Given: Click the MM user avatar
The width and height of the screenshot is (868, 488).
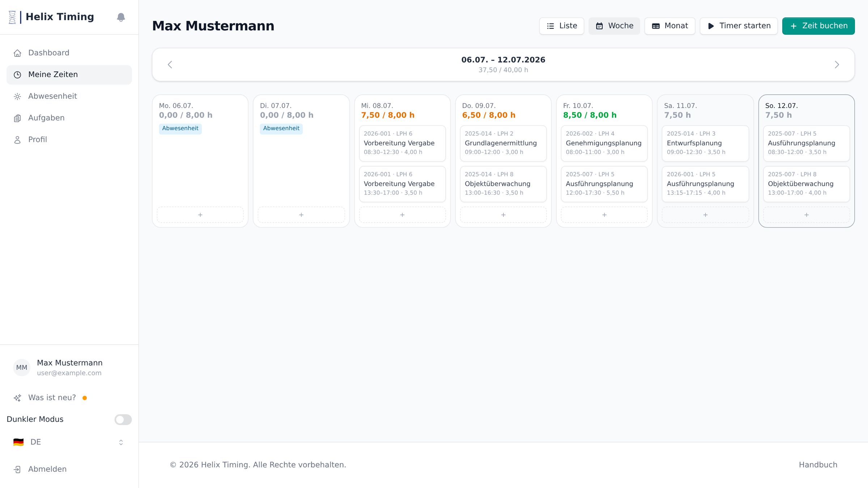Looking at the screenshot, I should pos(22,368).
